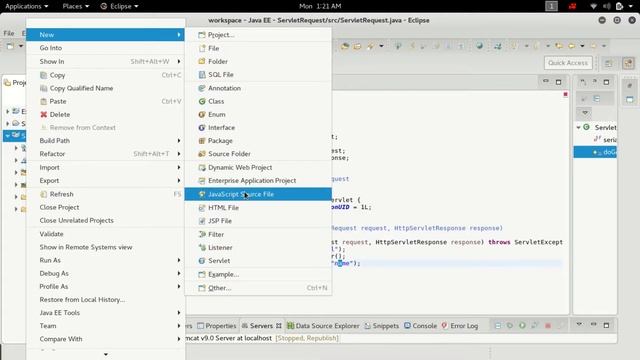
Task: Open the Places menu in top bar
Action: [76, 6]
